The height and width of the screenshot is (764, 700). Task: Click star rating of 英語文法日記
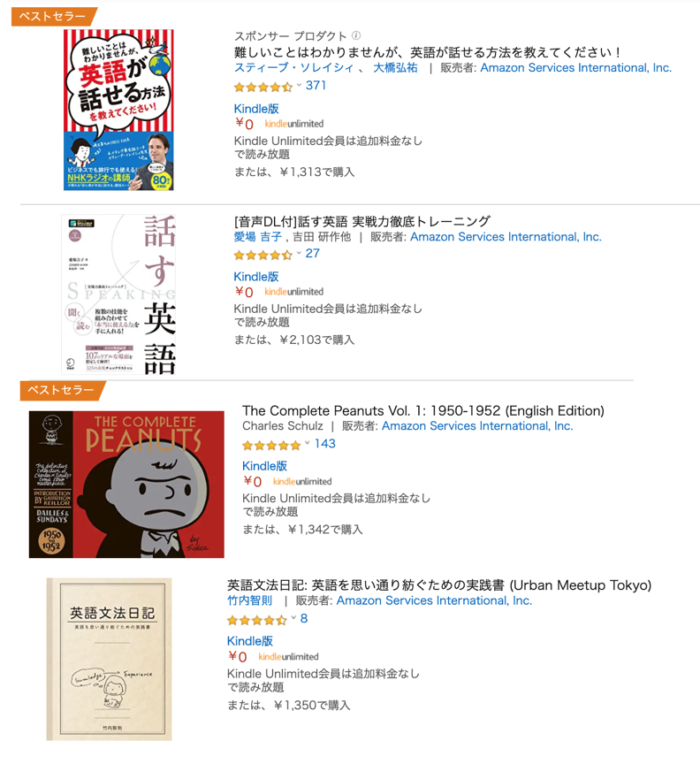point(256,620)
